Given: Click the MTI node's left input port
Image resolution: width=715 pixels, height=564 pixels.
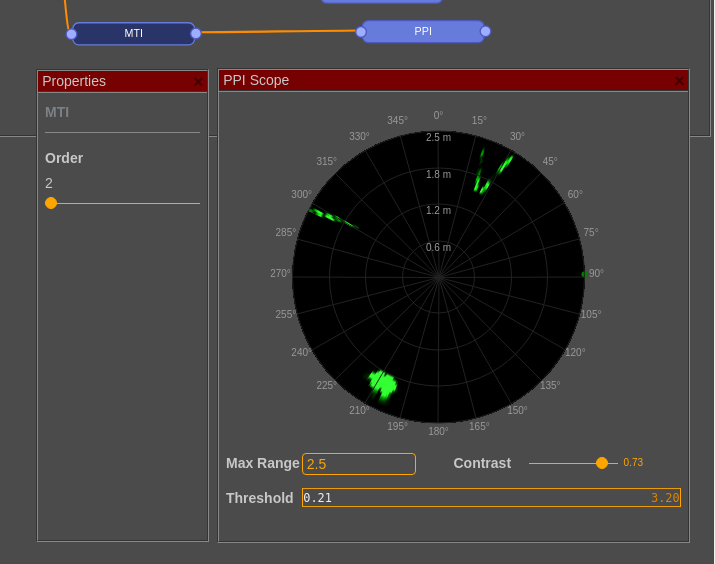Looking at the screenshot, I should coord(71,34).
